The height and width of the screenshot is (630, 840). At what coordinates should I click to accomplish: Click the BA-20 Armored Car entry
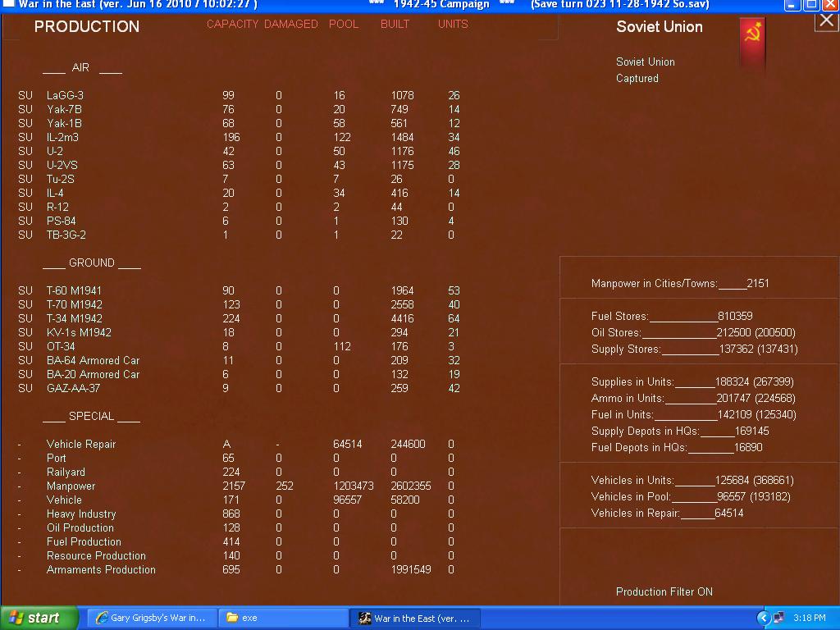94,374
